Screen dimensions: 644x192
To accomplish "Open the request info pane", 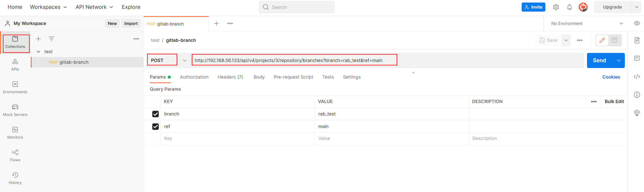I will pos(637,95).
